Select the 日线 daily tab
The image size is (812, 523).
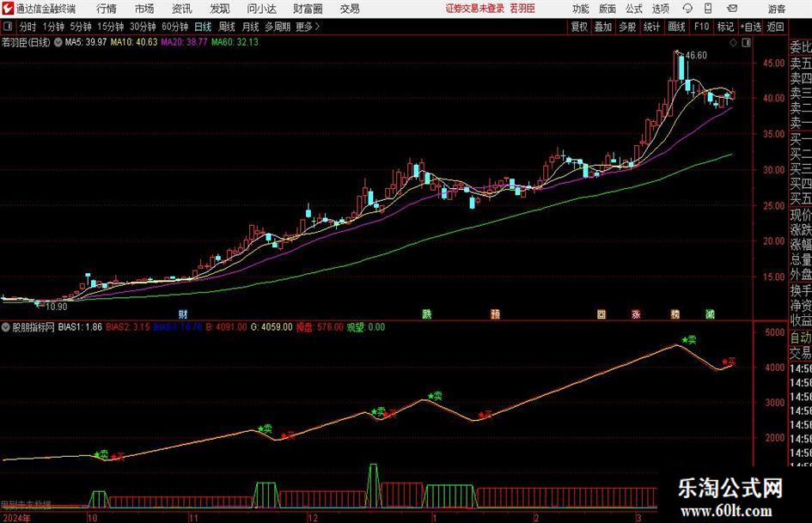[x=203, y=27]
